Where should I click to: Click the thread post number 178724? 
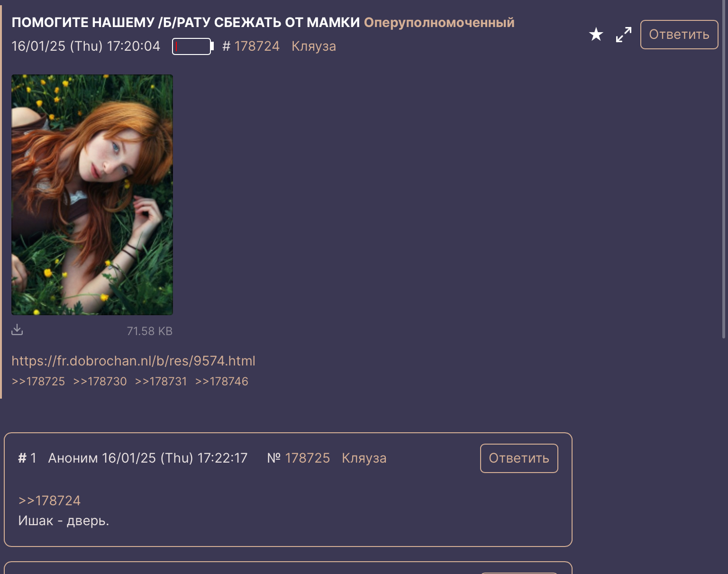pos(257,46)
